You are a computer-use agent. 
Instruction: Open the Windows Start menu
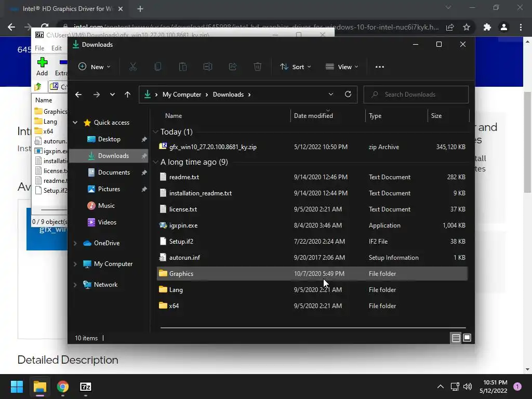[17, 387]
